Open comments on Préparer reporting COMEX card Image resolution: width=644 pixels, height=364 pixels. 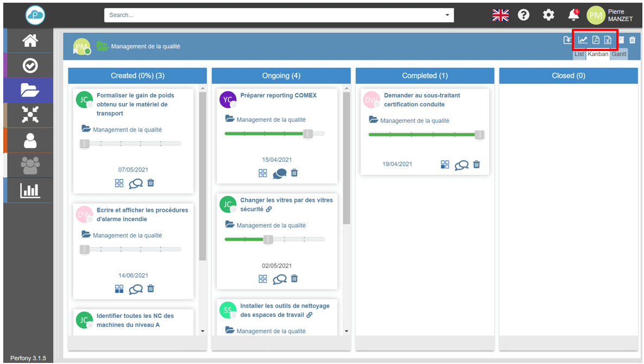[279, 173]
